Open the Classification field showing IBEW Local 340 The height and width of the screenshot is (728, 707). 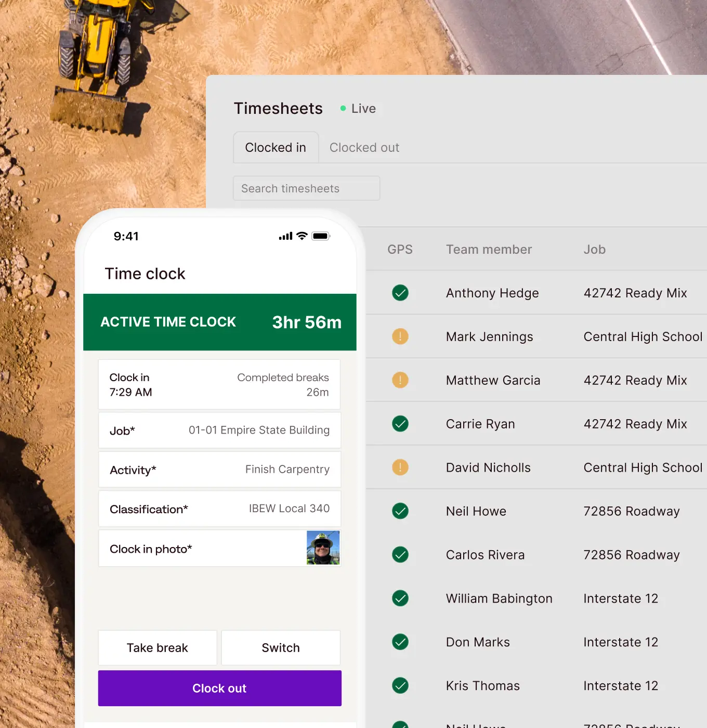tap(220, 509)
